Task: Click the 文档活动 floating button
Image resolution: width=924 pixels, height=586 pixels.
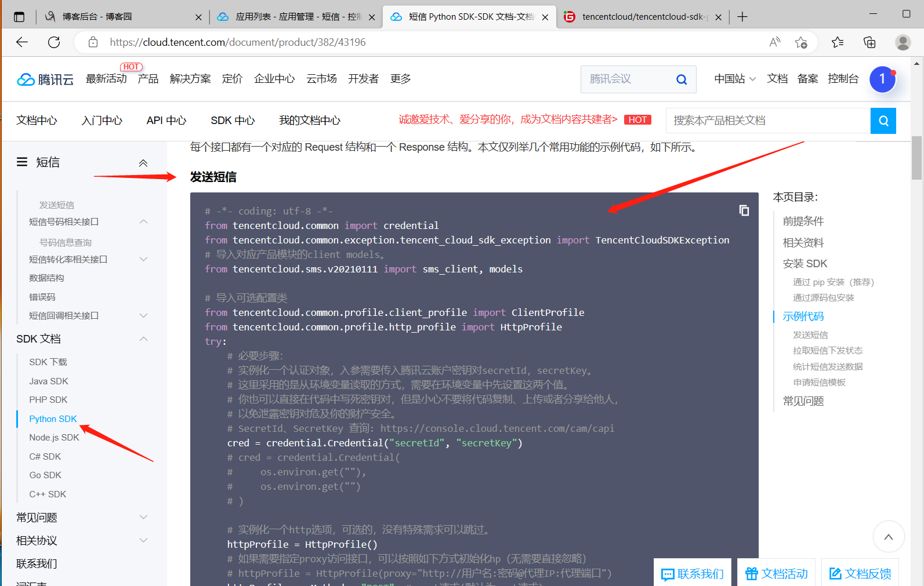Action: (x=776, y=573)
